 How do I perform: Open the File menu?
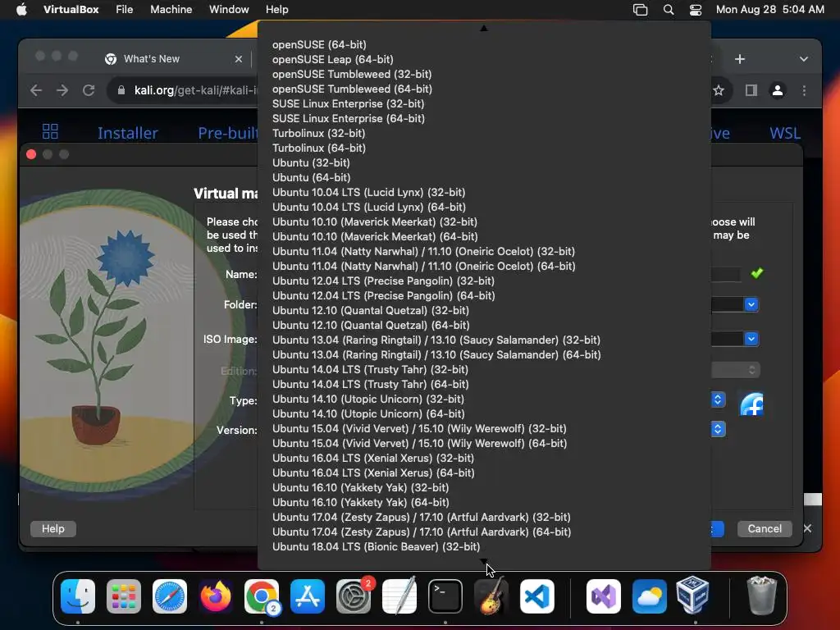125,9
